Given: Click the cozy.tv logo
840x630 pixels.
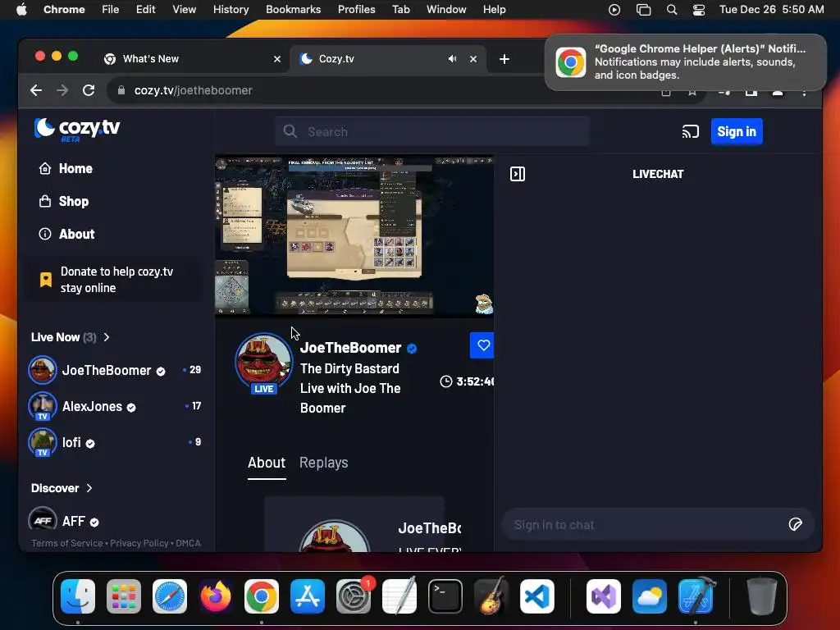Looking at the screenshot, I should tap(77, 129).
